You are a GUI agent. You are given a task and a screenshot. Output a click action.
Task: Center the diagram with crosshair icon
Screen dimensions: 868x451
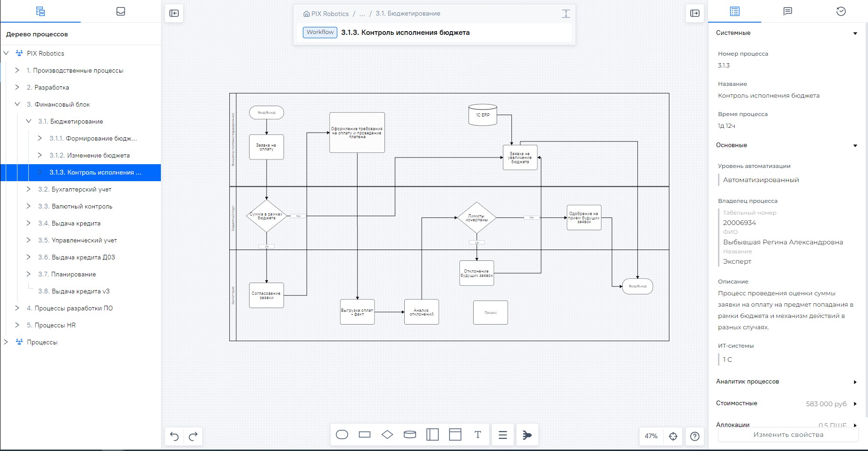click(673, 436)
